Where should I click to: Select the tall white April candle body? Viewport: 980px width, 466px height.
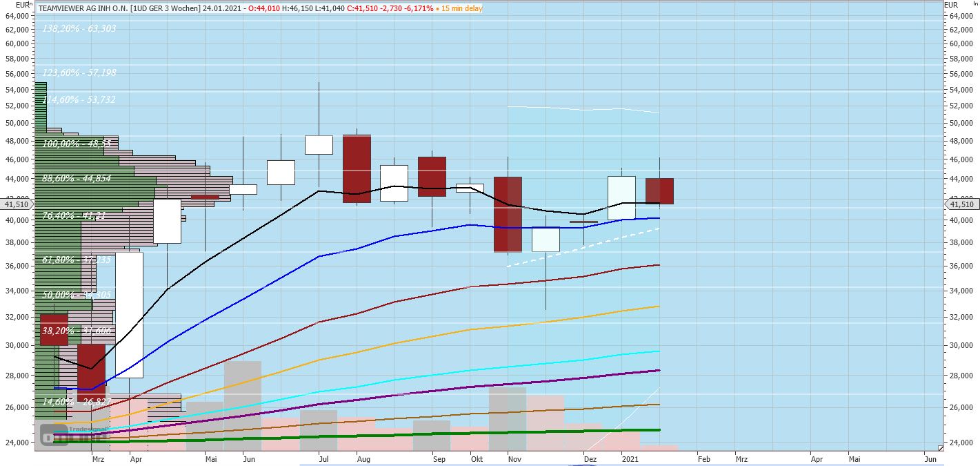click(129, 315)
